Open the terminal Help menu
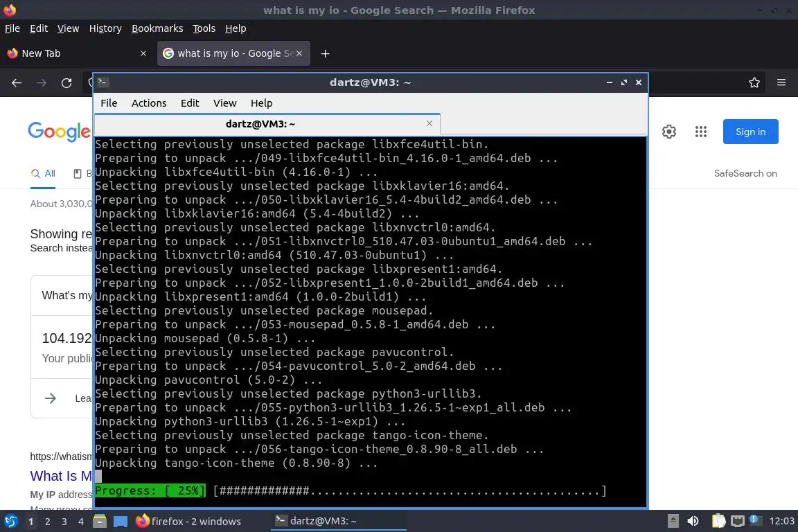This screenshot has height=532, width=798. (262, 103)
